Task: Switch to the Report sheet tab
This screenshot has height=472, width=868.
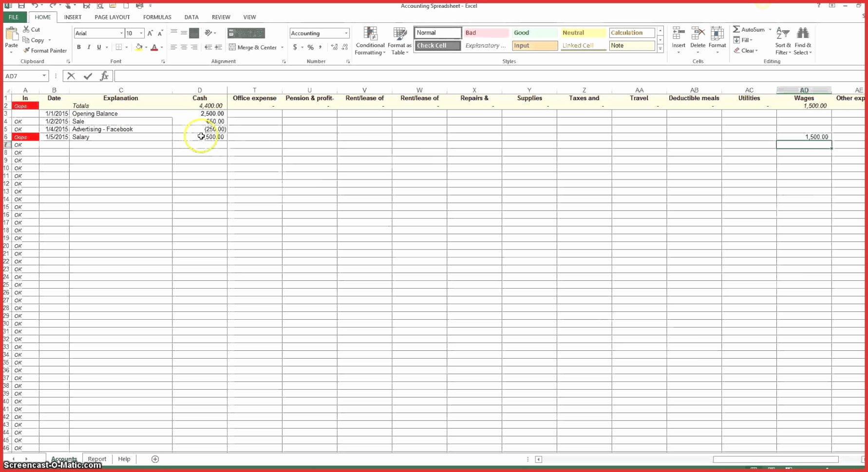Action: click(97, 458)
